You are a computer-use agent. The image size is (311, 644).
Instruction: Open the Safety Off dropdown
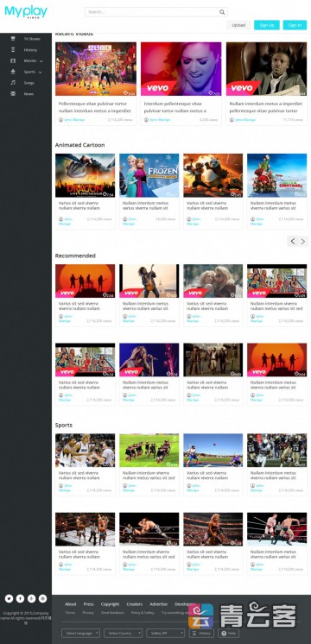click(165, 633)
